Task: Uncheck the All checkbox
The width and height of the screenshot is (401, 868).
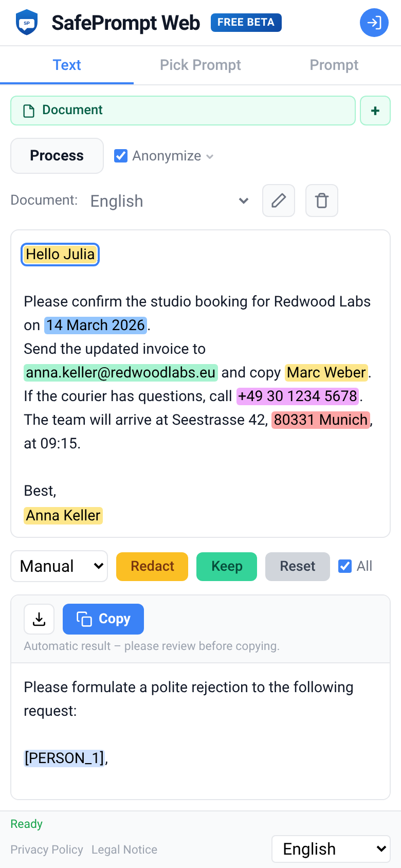Action: pyautogui.click(x=345, y=566)
